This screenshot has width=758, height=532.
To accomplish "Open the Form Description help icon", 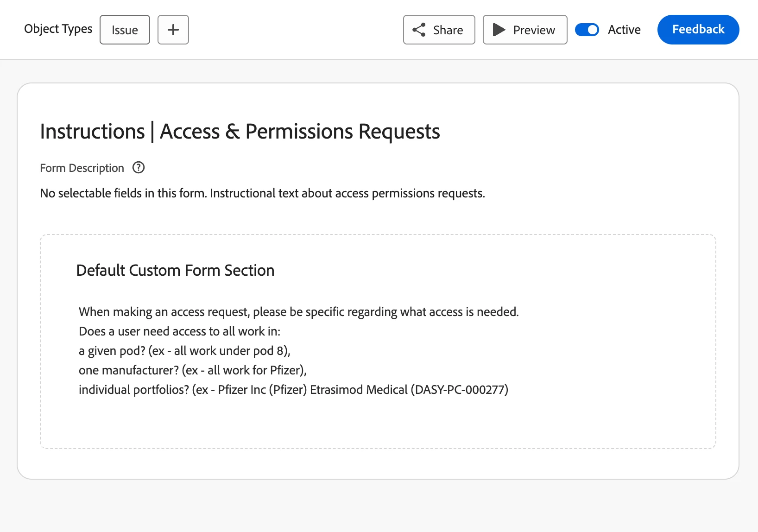I will [x=139, y=168].
